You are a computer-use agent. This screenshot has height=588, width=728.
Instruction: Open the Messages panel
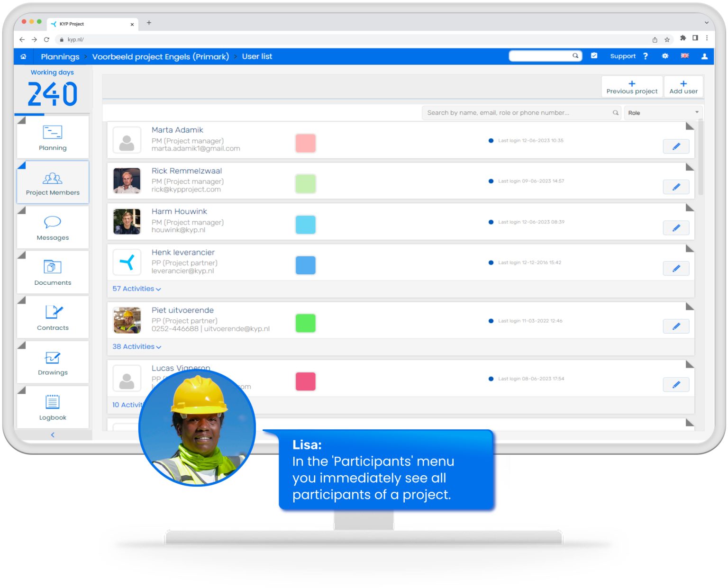pos(52,227)
